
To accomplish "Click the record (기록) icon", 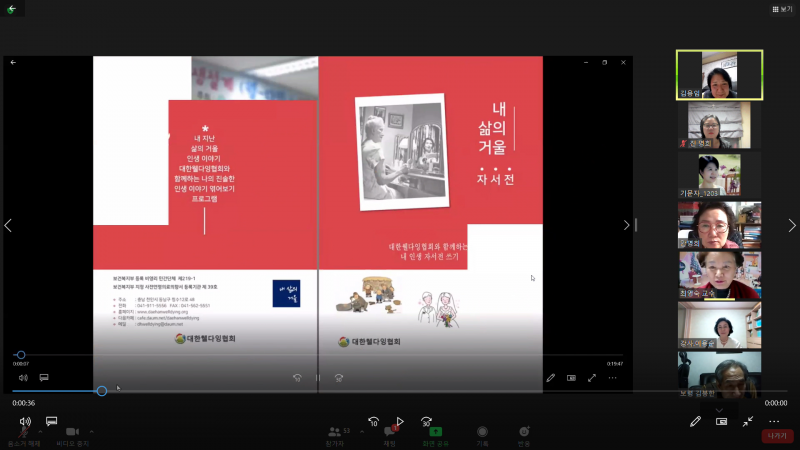I will point(482,434).
